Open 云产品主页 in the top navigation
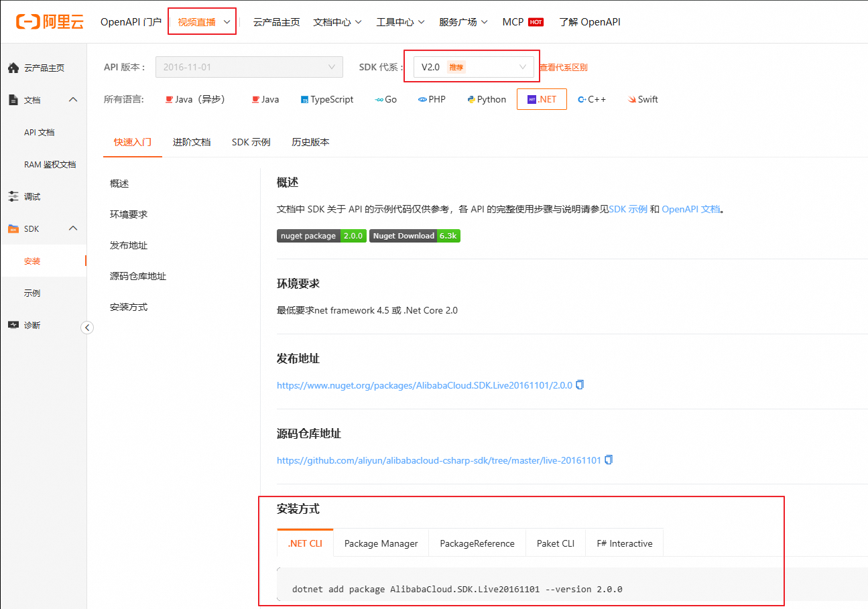 click(276, 22)
